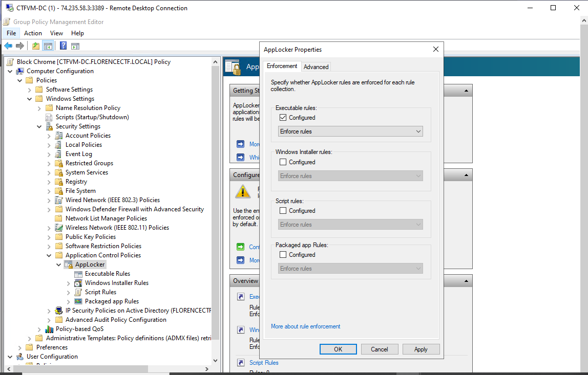Open the Packaged app Rules enforcement dropdown

pos(350,269)
